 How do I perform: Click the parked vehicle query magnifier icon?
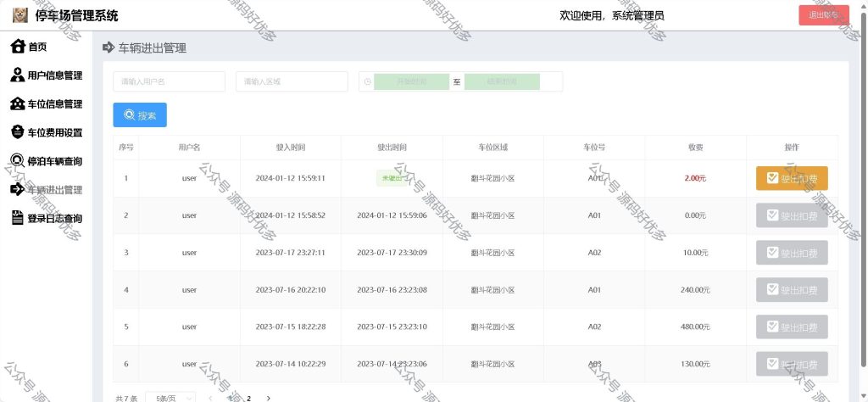(x=18, y=161)
